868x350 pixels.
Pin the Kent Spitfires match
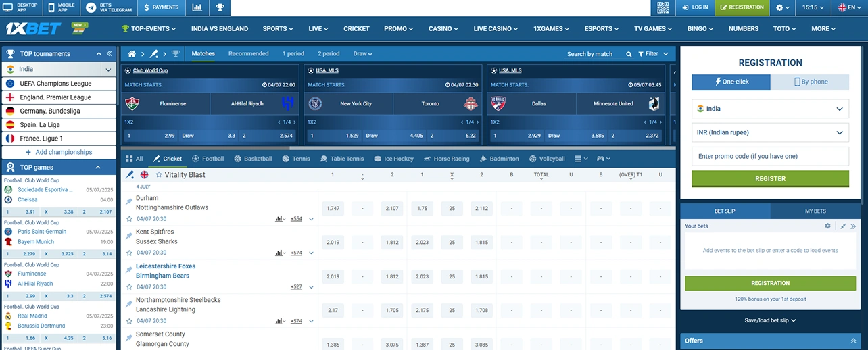pos(129,235)
